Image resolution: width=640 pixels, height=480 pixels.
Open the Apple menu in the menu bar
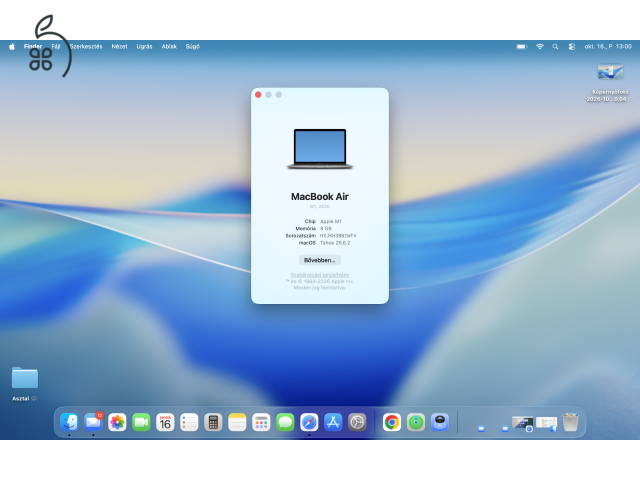pyautogui.click(x=12, y=47)
